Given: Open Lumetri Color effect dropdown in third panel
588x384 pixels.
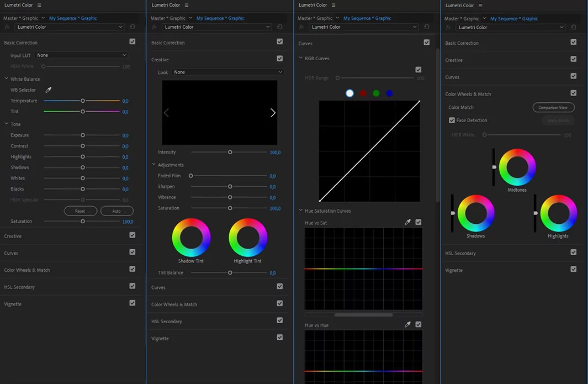Looking at the screenshot, I should click(363, 27).
